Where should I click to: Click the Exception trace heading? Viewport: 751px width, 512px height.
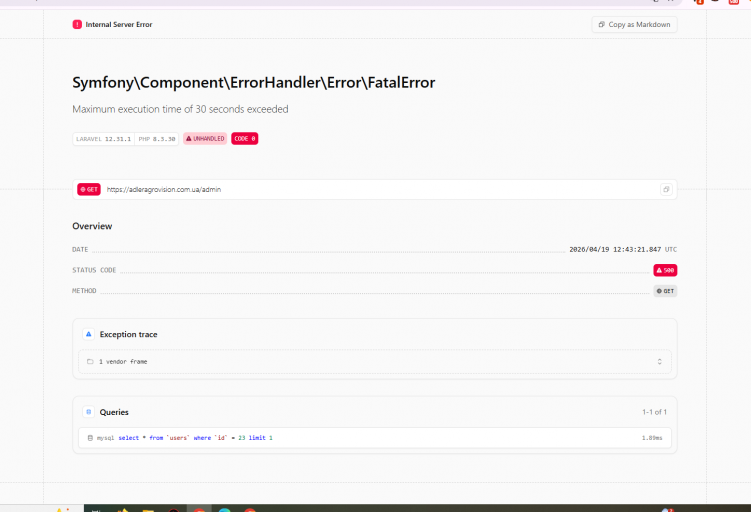(x=128, y=334)
